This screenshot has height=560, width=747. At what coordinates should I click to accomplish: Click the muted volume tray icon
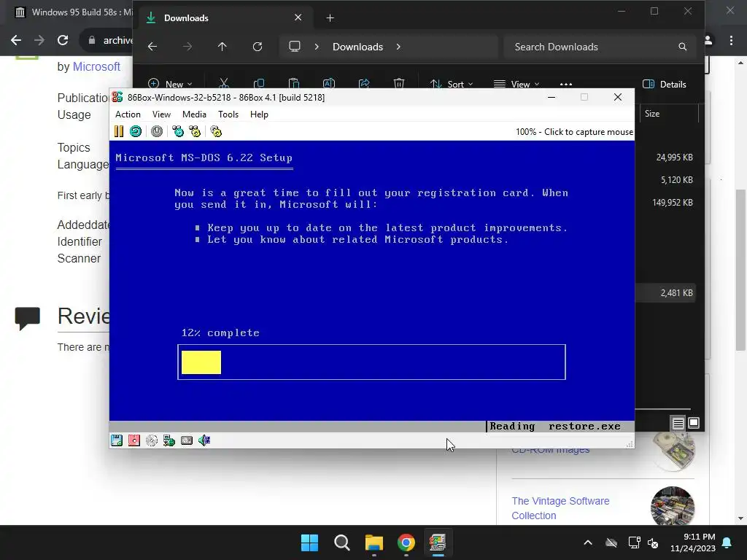[x=653, y=542]
